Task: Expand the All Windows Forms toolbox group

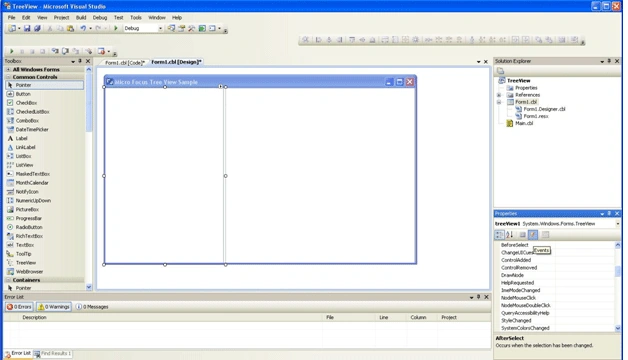Action: [8, 69]
